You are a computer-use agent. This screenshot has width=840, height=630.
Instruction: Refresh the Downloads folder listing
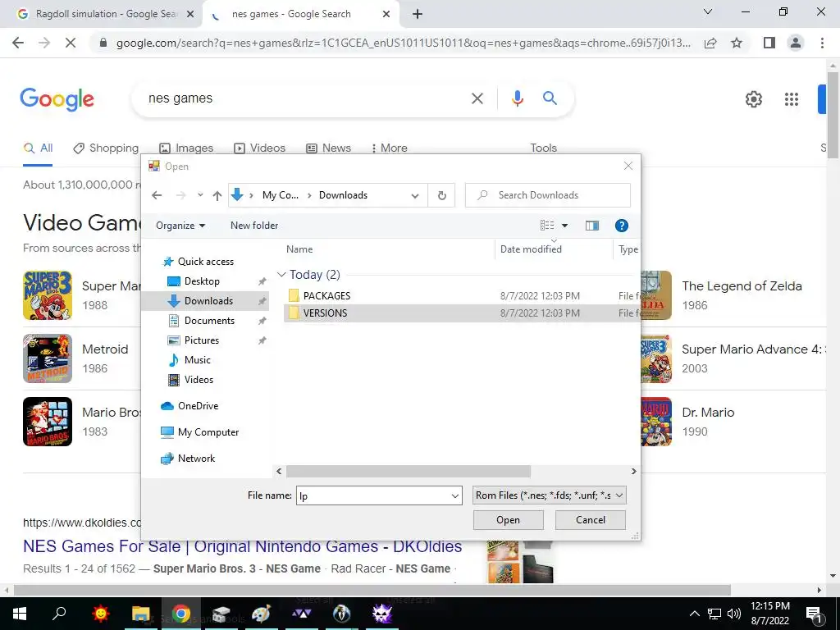(x=442, y=195)
